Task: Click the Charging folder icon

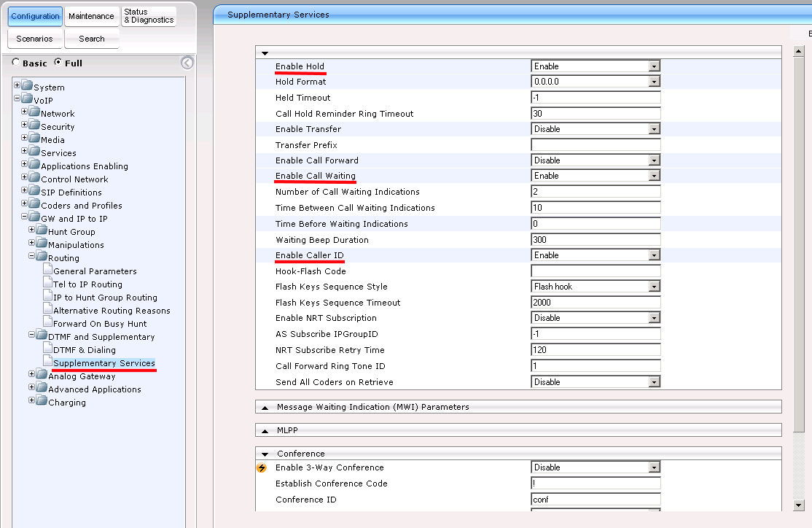Action: coord(42,402)
